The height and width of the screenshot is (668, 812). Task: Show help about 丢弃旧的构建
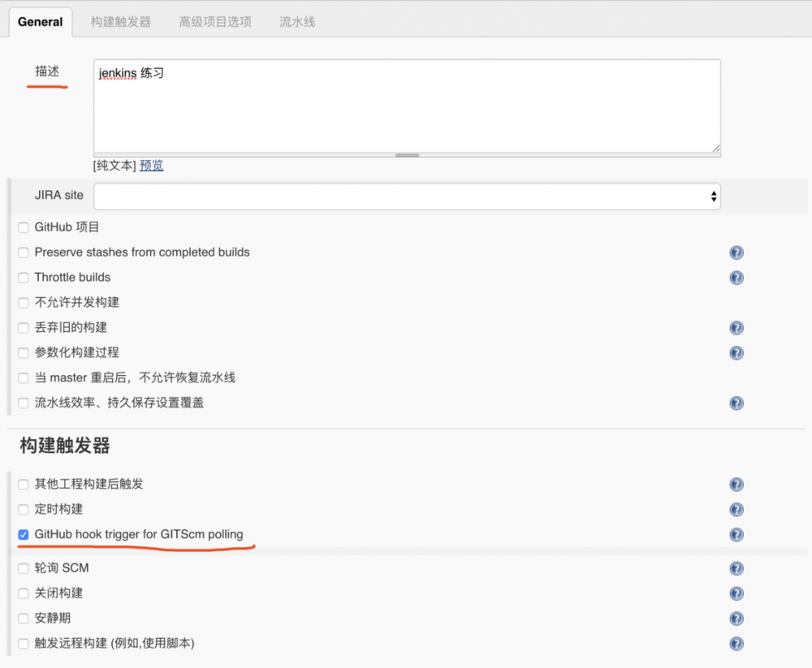click(736, 328)
